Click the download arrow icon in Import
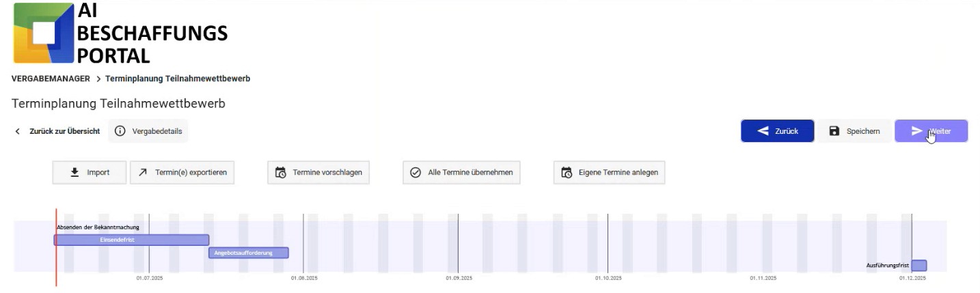Screen dimensions: 980x293 coord(75,173)
